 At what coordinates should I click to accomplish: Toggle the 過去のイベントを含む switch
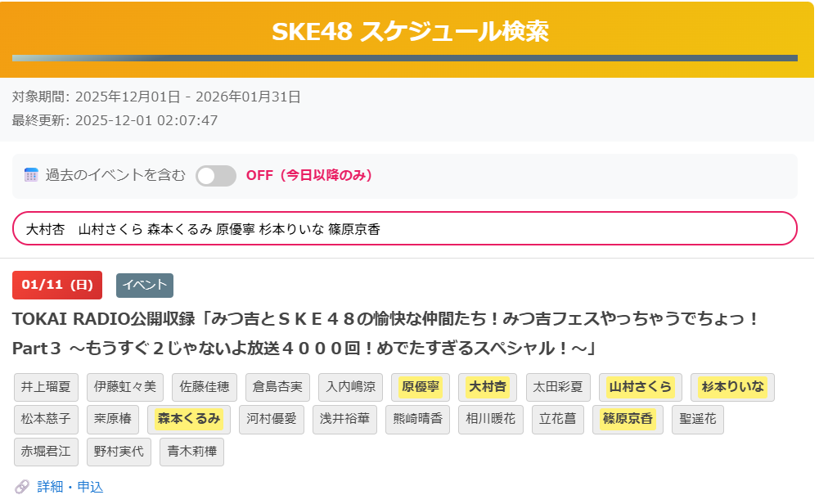point(216,175)
